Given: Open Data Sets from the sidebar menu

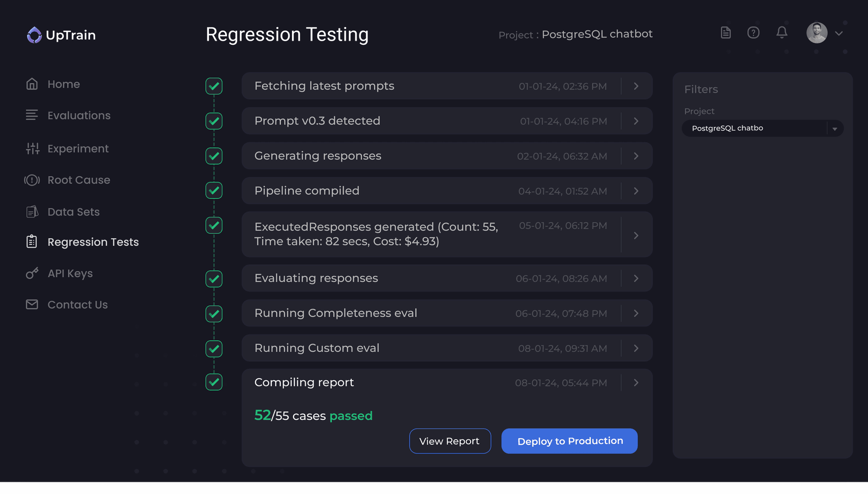Looking at the screenshot, I should tap(73, 212).
